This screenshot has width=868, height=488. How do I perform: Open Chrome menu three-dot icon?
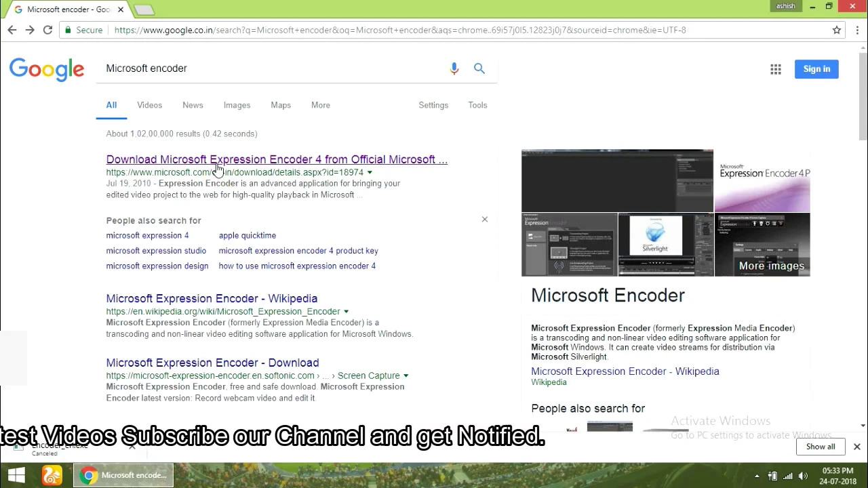click(856, 30)
